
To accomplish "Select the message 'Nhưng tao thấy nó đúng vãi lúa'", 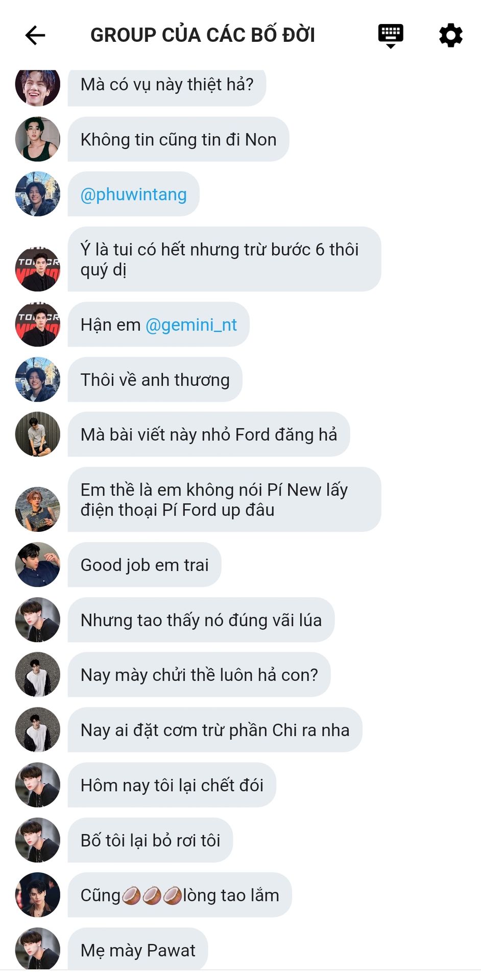I will (x=201, y=620).
